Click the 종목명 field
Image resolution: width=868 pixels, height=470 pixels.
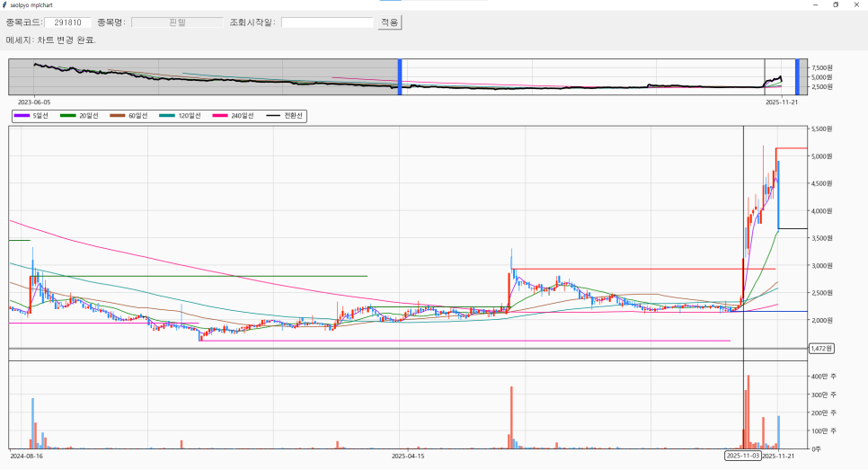point(177,22)
